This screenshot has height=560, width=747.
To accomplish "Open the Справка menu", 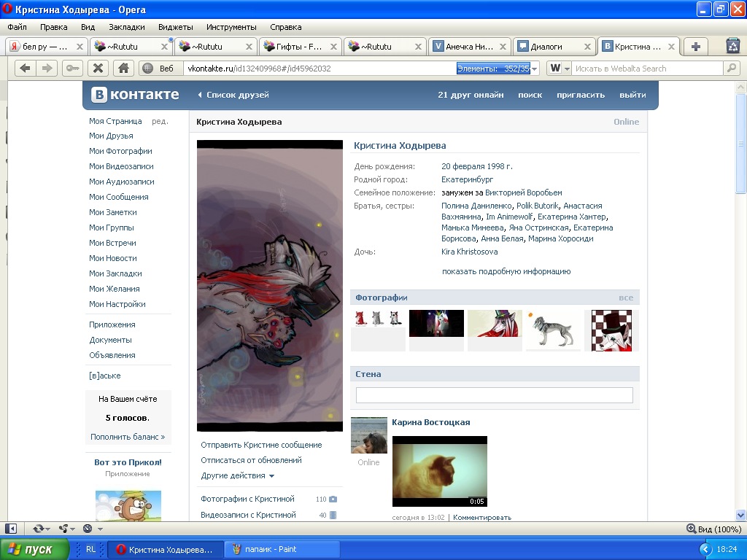I will 286,27.
